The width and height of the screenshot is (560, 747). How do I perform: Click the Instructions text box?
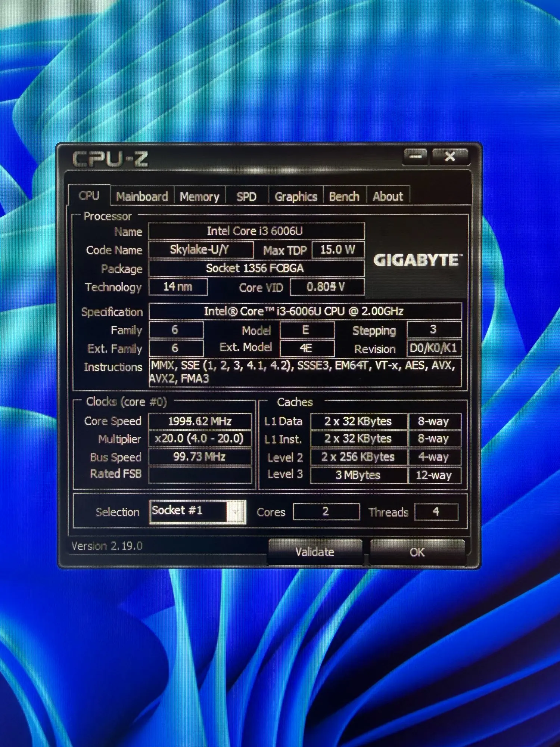coord(305,372)
